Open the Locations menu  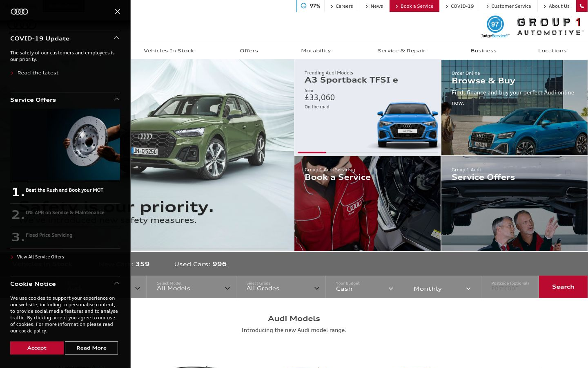pos(552,51)
